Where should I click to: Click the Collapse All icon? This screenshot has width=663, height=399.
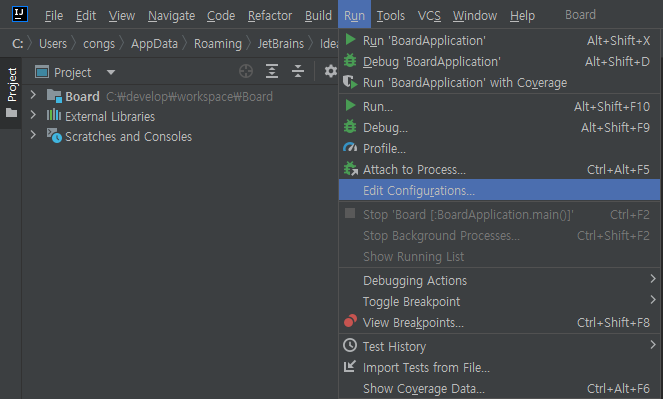point(298,71)
